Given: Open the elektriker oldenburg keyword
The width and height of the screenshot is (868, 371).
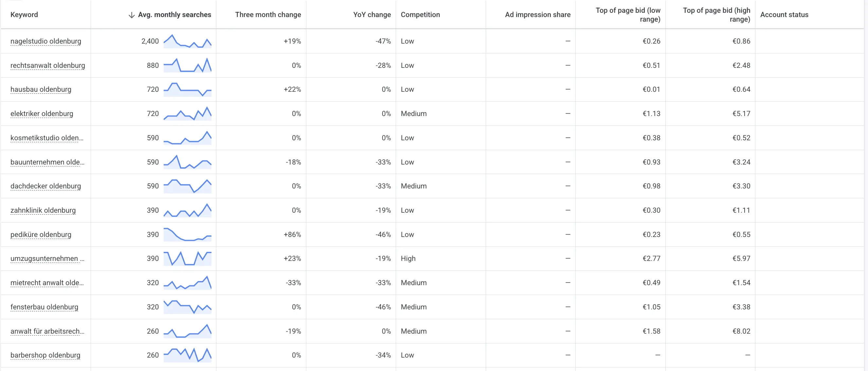Looking at the screenshot, I should (x=42, y=114).
